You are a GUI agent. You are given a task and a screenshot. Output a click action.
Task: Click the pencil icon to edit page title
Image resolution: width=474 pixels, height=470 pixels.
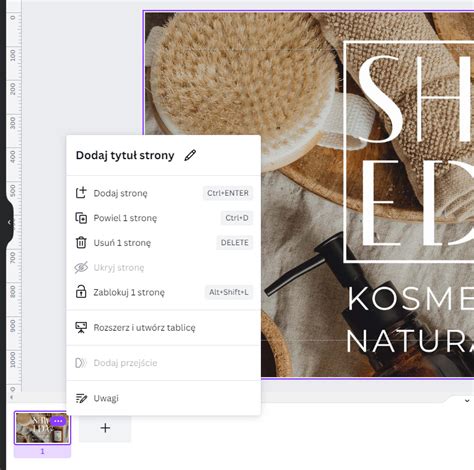[x=190, y=155]
